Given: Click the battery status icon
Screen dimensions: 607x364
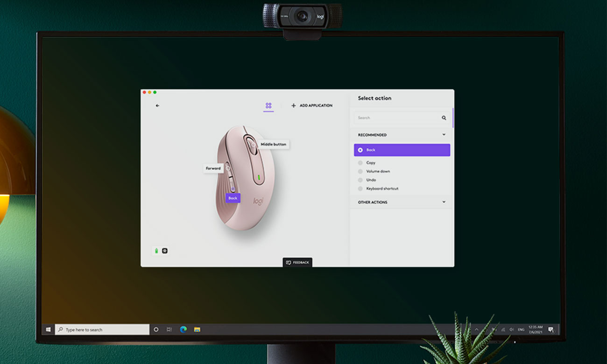Looking at the screenshot, I should click(156, 251).
